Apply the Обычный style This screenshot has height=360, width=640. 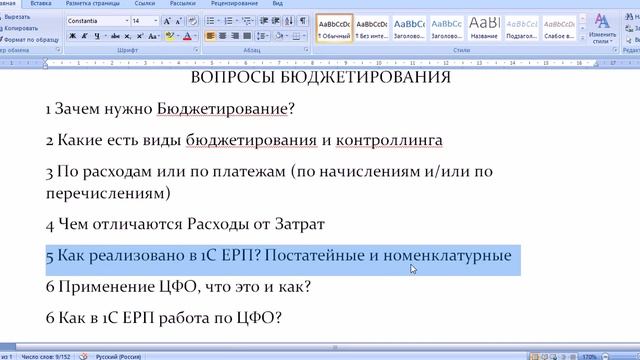(334, 28)
